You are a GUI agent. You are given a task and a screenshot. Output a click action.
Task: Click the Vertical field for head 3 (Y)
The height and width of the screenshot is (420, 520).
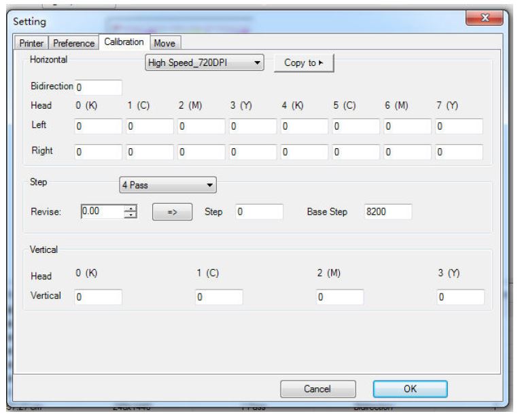460,297
